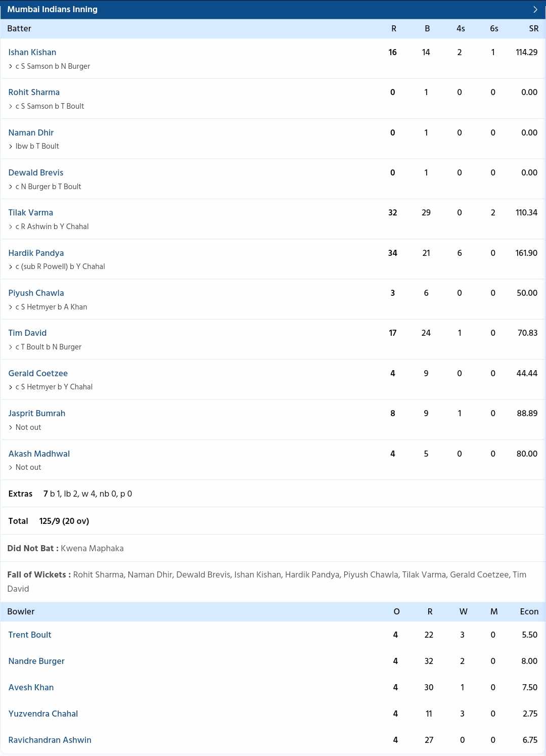This screenshot has width=546, height=756.
Task: Select the Econ column header
Action: coord(529,611)
